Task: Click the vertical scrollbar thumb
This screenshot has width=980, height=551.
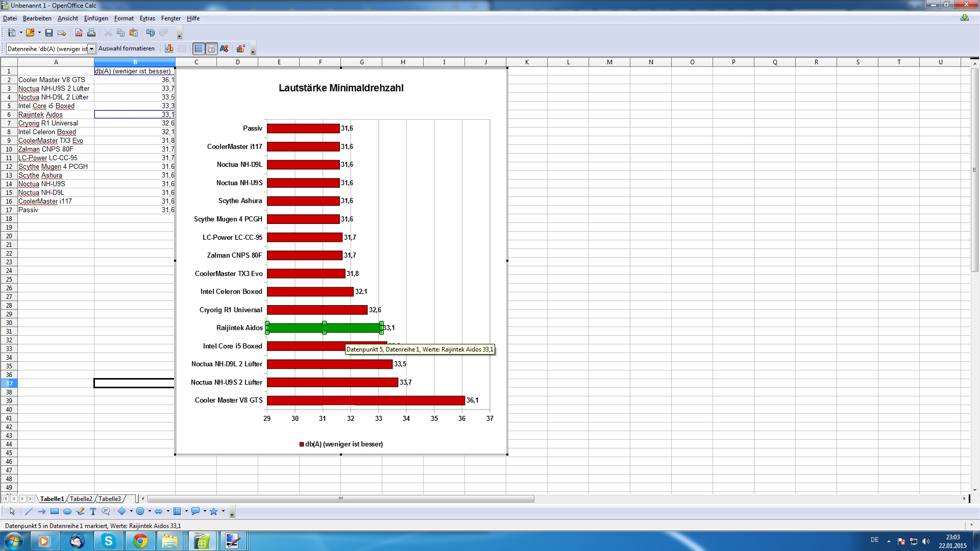Action: click(x=974, y=170)
